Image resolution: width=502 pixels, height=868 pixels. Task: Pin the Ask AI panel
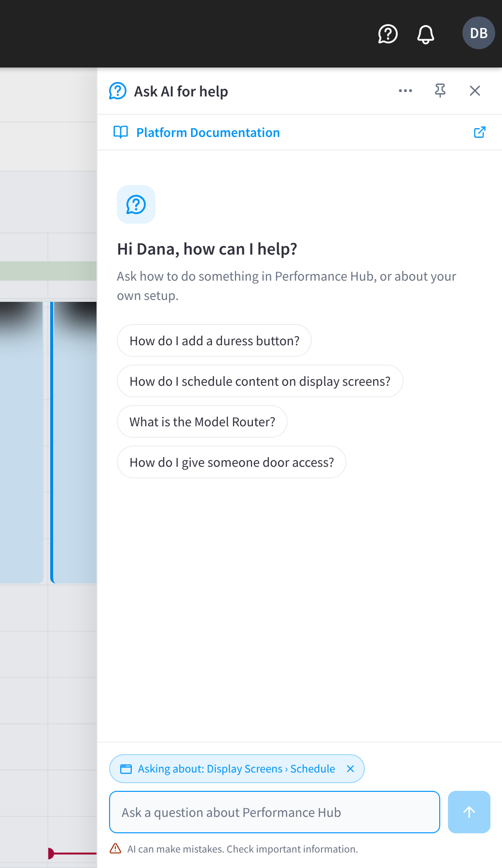440,91
